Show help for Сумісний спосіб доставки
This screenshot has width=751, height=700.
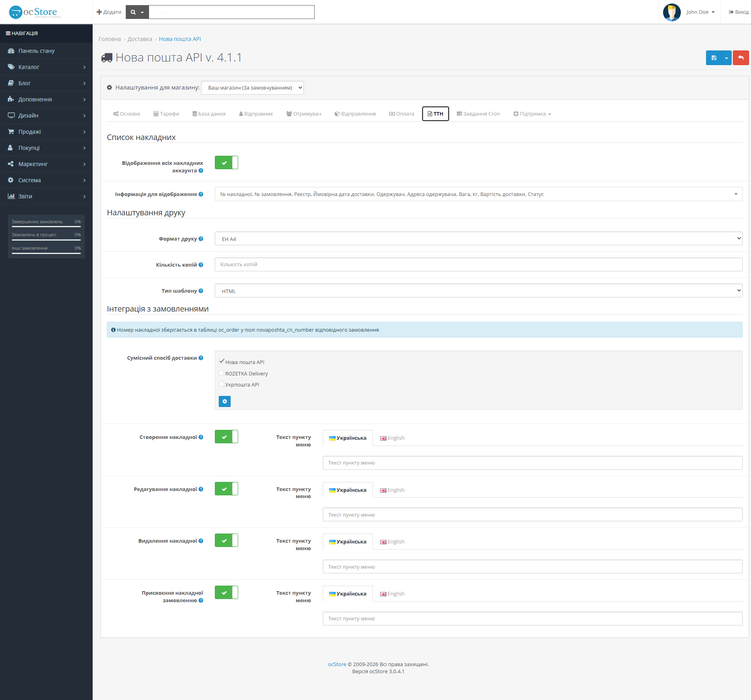(201, 358)
